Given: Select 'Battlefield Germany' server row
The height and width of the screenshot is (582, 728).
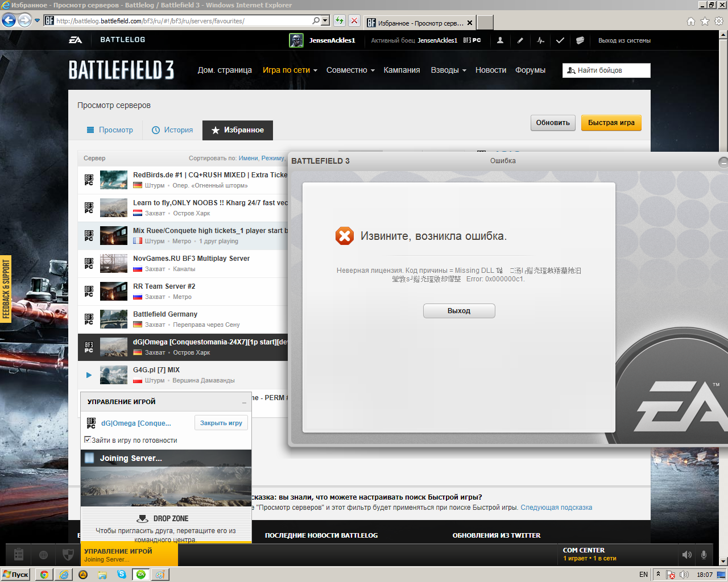Looking at the screenshot, I should point(183,319).
